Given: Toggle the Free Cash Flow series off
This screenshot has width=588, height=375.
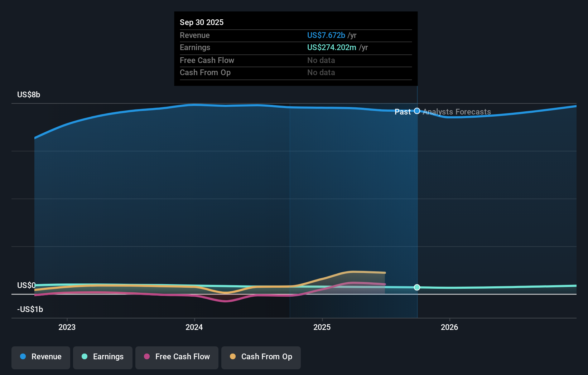Looking at the screenshot, I should tap(177, 357).
